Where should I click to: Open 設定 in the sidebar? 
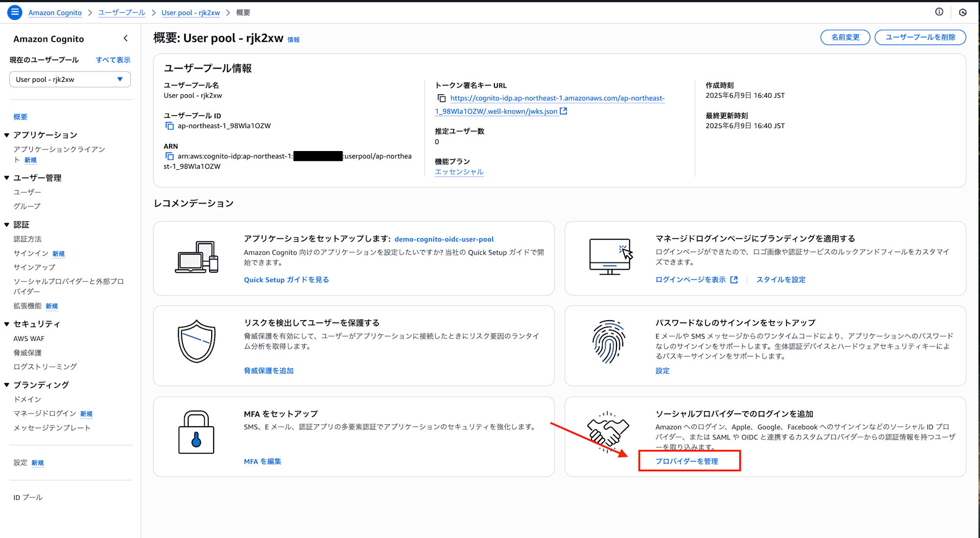click(x=21, y=463)
